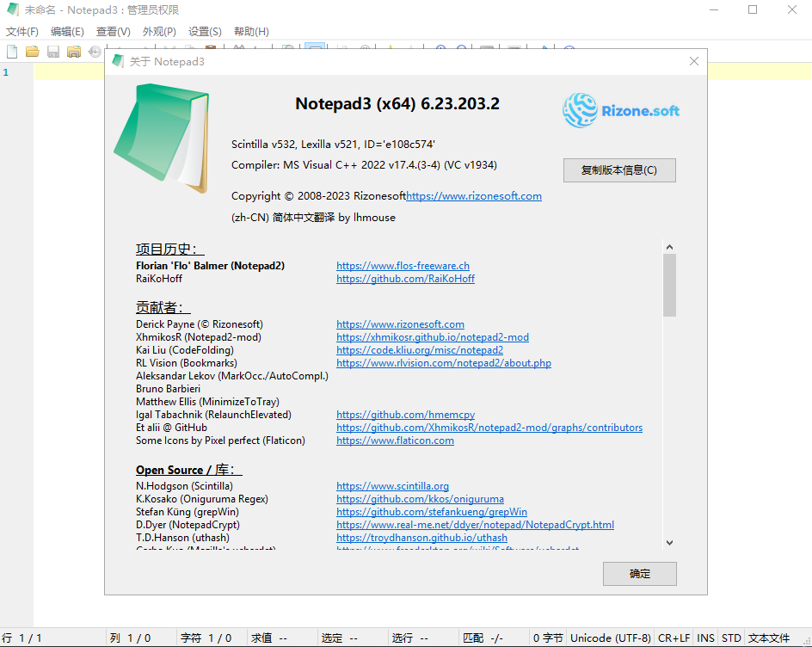Click the 'Bruno Barbieri' entry
Image resolution: width=812 pixels, height=647 pixels.
point(168,389)
